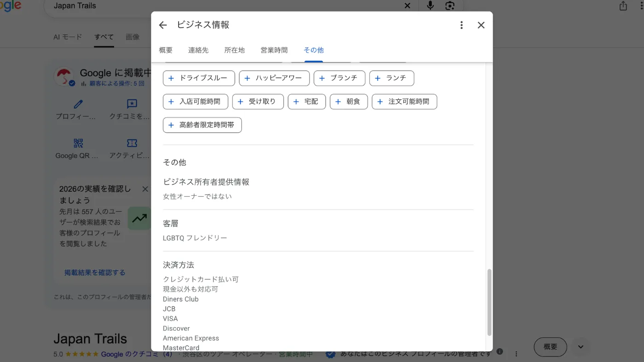The image size is (644, 362).
Task: Edit 女性オーナーではない attribute text
Action: point(197,196)
